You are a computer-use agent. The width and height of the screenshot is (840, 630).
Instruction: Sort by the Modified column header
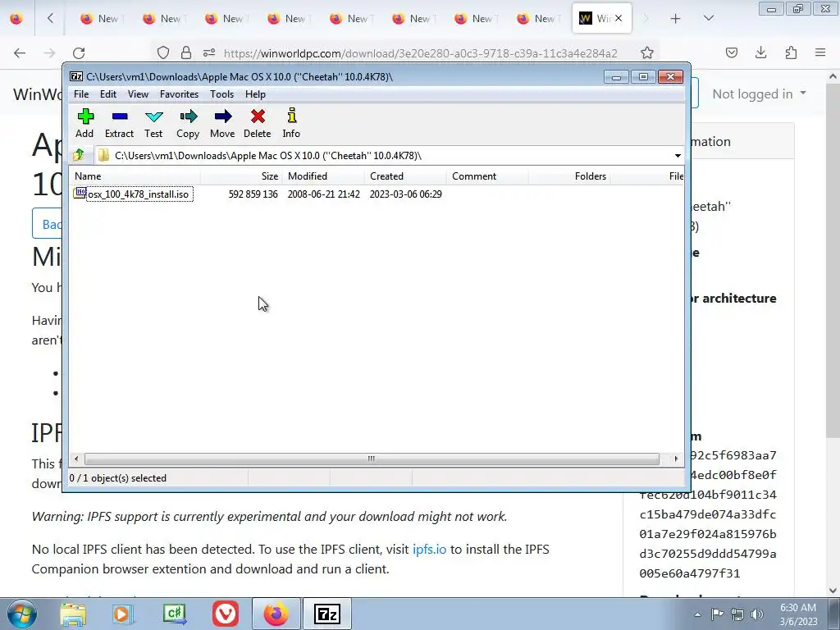tap(323, 176)
